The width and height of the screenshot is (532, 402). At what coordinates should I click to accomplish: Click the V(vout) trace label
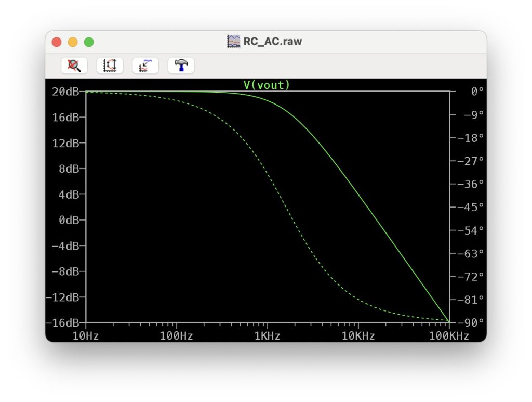click(267, 85)
